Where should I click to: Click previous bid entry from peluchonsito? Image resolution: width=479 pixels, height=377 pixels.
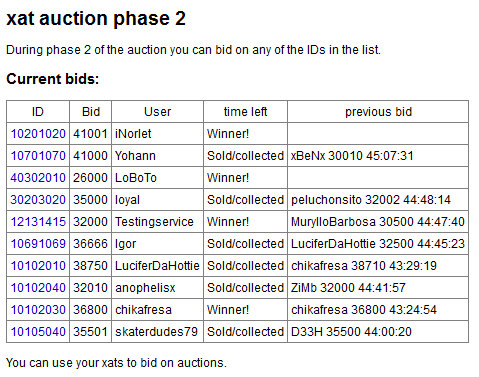tap(371, 200)
